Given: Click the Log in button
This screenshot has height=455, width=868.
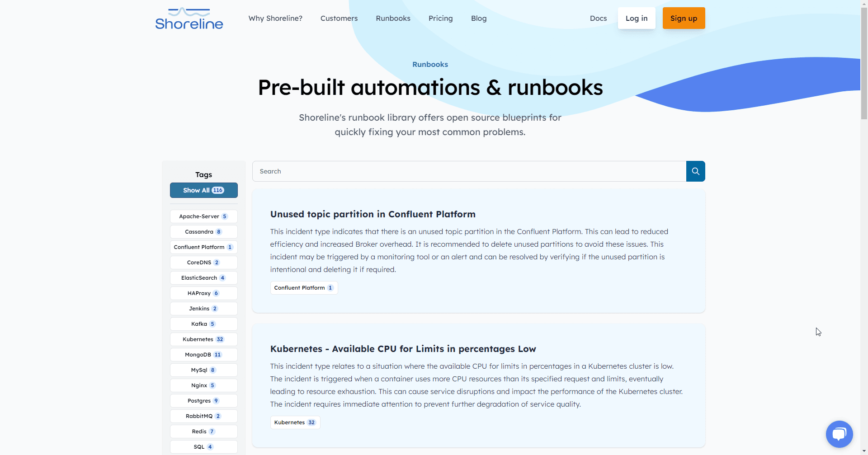Looking at the screenshot, I should [x=636, y=19].
